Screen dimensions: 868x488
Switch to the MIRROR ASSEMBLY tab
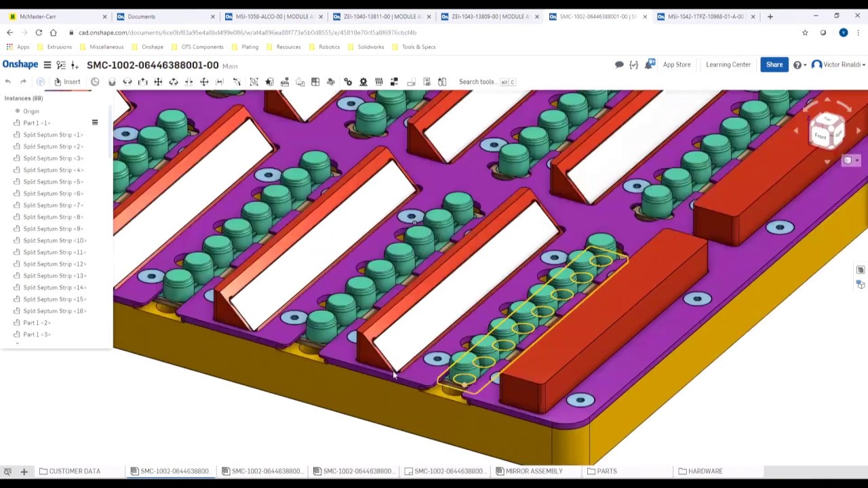coord(529,471)
